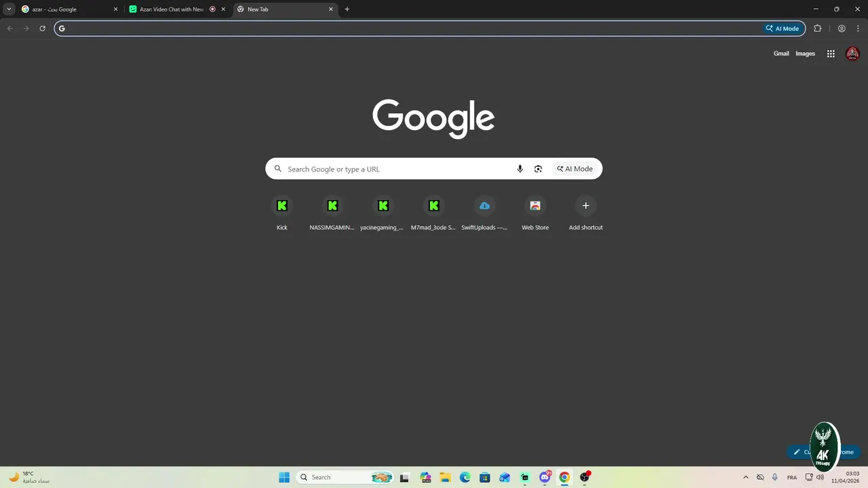Launch Microsoft Edge from taskbar
The image size is (868, 488).
tap(465, 477)
